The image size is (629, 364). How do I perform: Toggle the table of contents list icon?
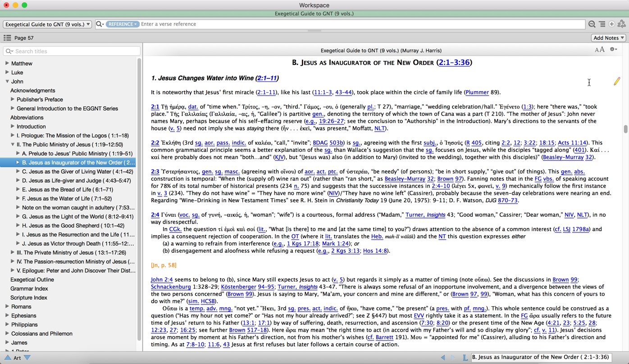[x=7, y=38]
